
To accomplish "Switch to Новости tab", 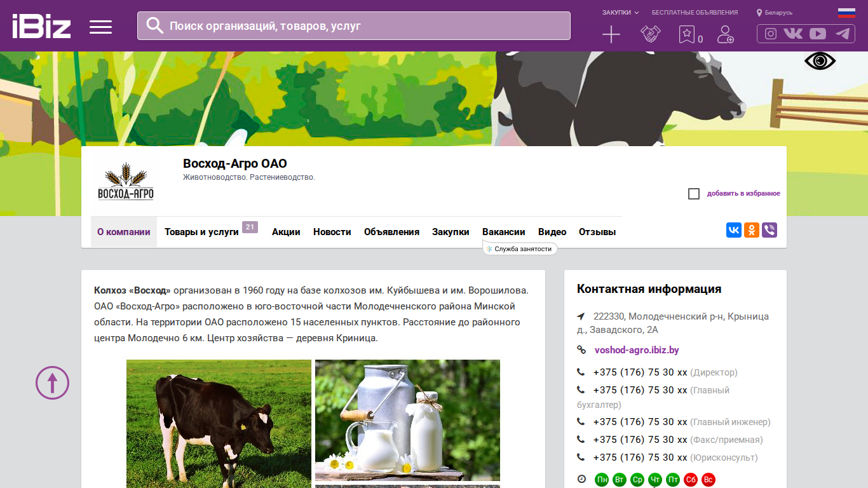I will (332, 232).
